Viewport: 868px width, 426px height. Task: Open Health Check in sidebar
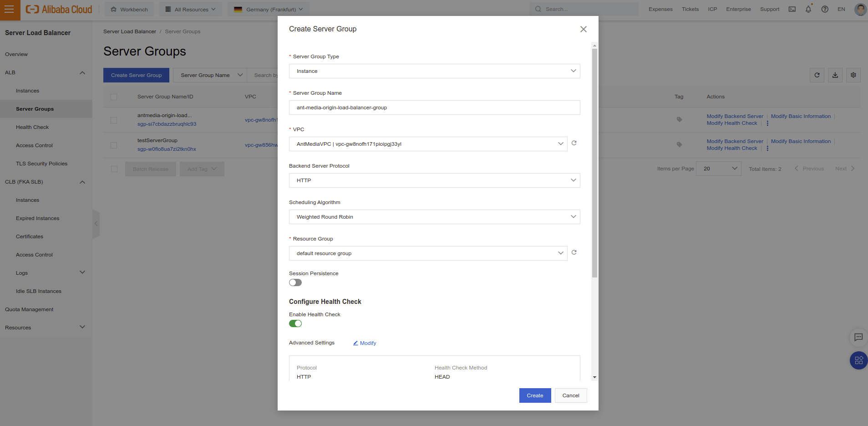[x=32, y=127]
